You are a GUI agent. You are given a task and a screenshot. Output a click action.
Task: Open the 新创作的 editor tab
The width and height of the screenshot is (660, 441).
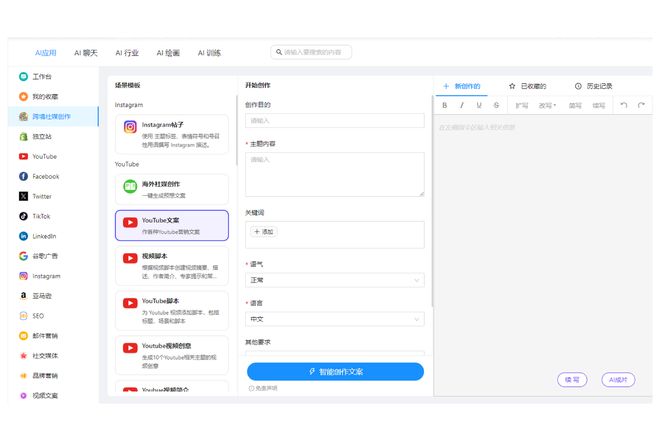[461, 86]
